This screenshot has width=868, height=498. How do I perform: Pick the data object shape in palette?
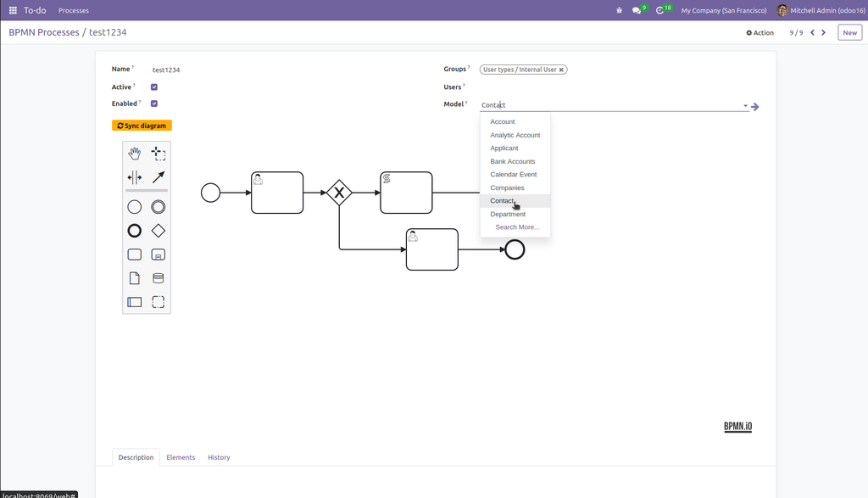135,278
